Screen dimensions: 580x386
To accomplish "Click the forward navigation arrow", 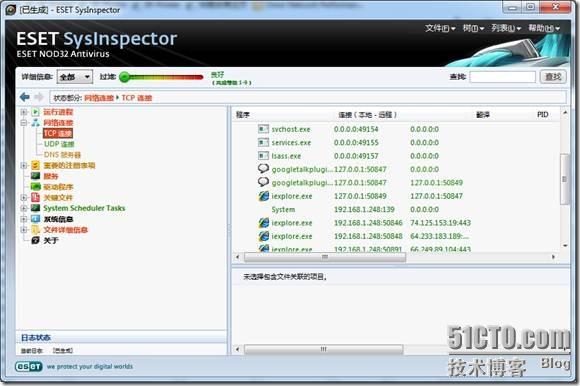I will point(38,97).
